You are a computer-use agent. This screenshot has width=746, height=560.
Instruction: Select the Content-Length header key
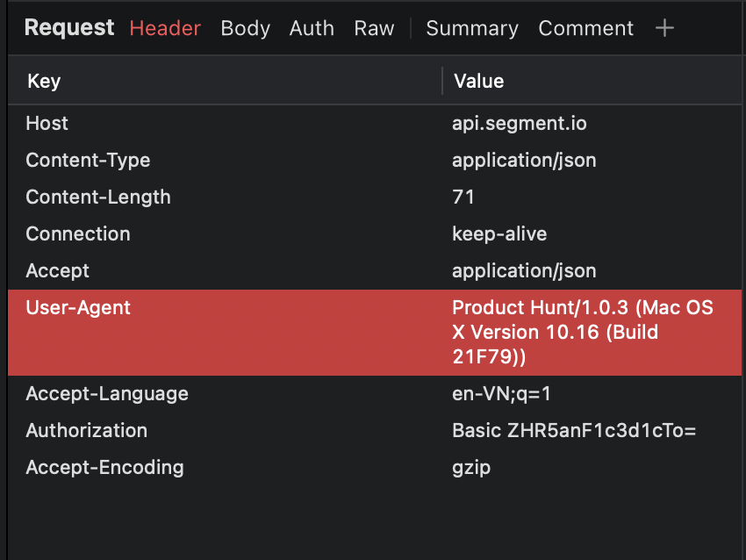click(98, 197)
